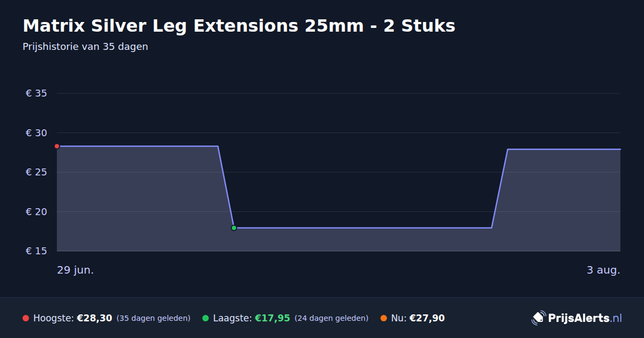Click the lowest price value €17,95

pyautogui.click(x=273, y=318)
